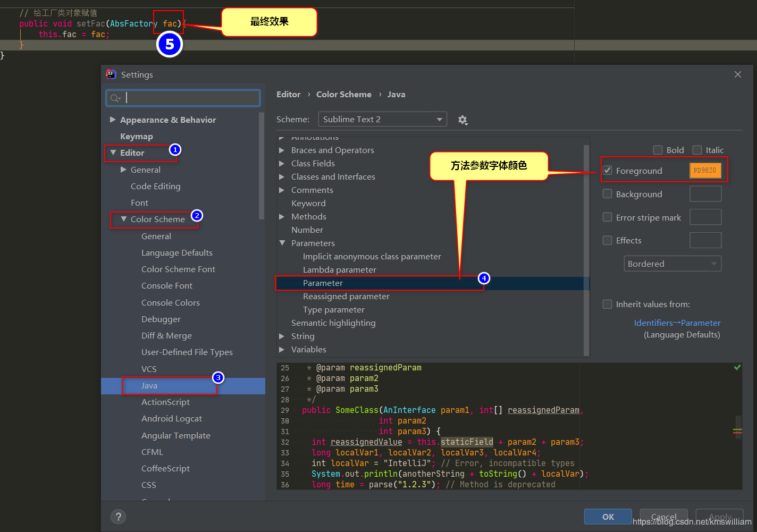Enable the Bold checkbox
The width and height of the screenshot is (757, 532).
pyautogui.click(x=658, y=150)
